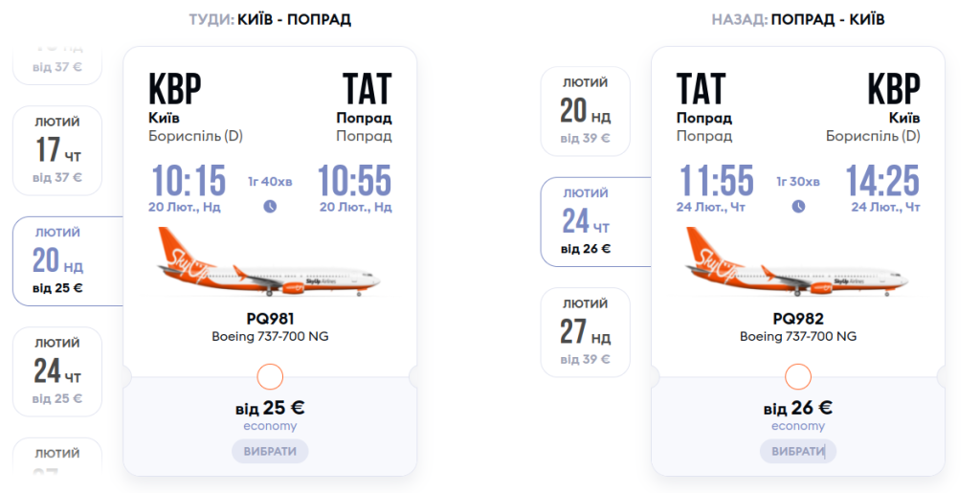The height and width of the screenshot is (493, 980).
Task: Click the outbound SkyUp airplane image
Action: 270,263
